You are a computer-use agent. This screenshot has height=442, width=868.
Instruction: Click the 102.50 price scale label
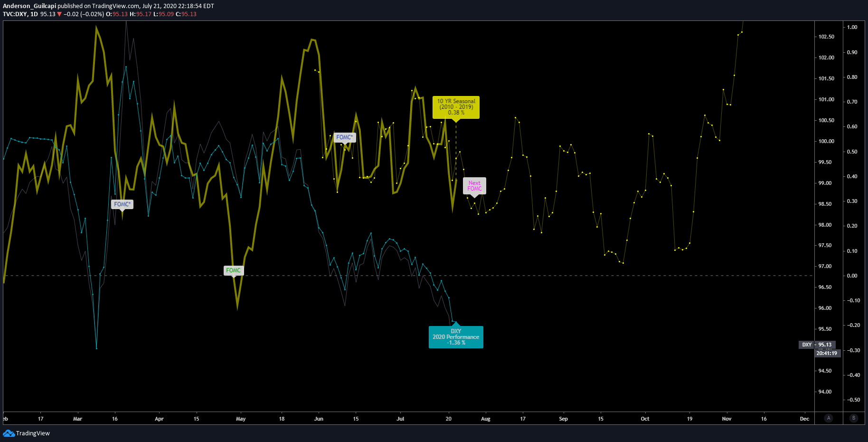tap(826, 37)
